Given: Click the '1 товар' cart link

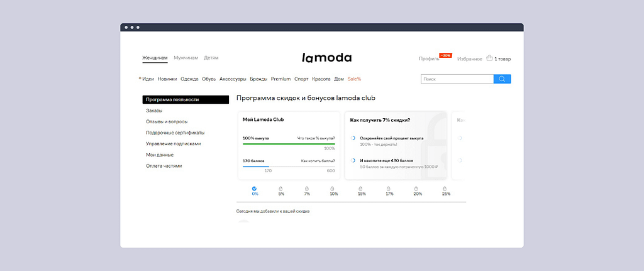Looking at the screenshot, I should coord(502,58).
